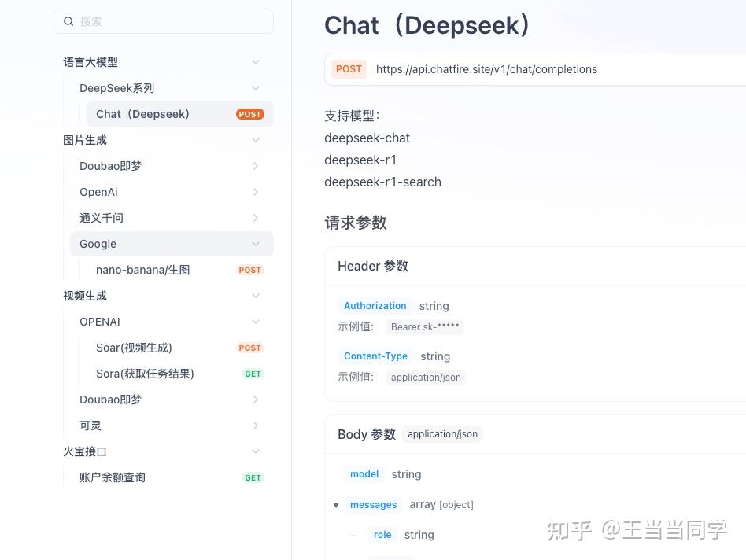Click the Chat（Deepseek）page title
The width and height of the screenshot is (746, 560).
427,25
